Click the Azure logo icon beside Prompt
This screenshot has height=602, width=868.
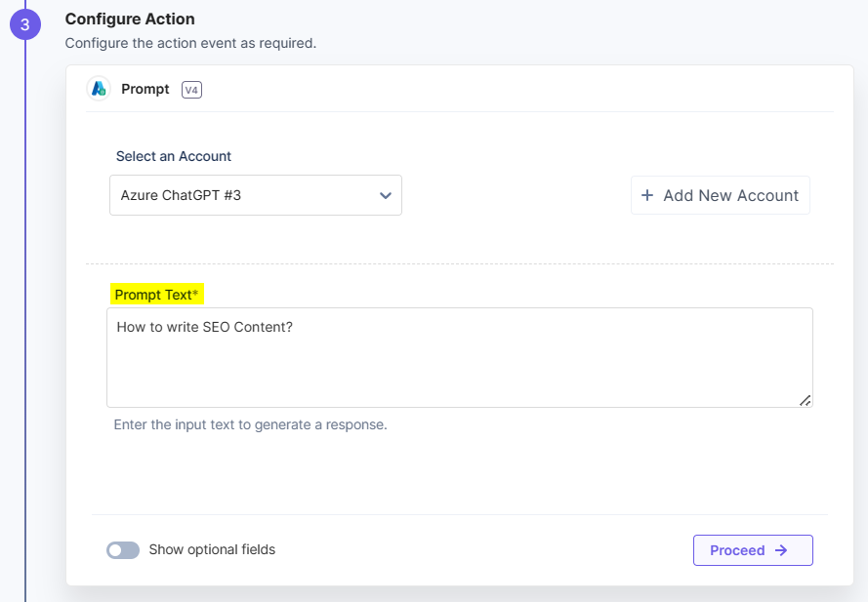click(x=99, y=89)
